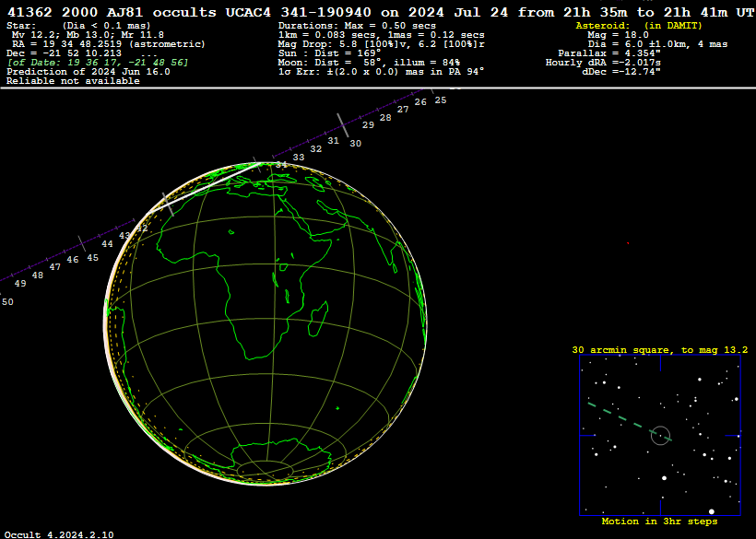Click "Moon: Dist = 58°, illum = 84%"
The height and width of the screenshot is (539, 756).
[369, 62]
